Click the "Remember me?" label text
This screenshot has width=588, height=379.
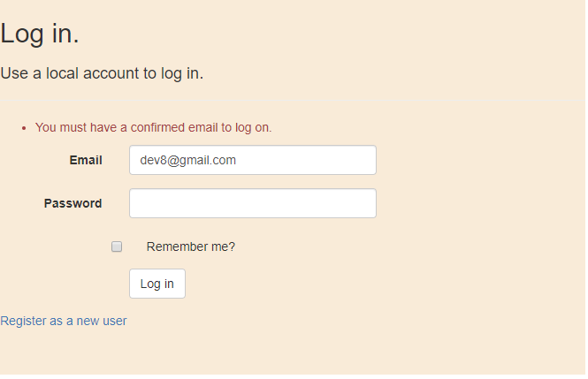coord(191,247)
